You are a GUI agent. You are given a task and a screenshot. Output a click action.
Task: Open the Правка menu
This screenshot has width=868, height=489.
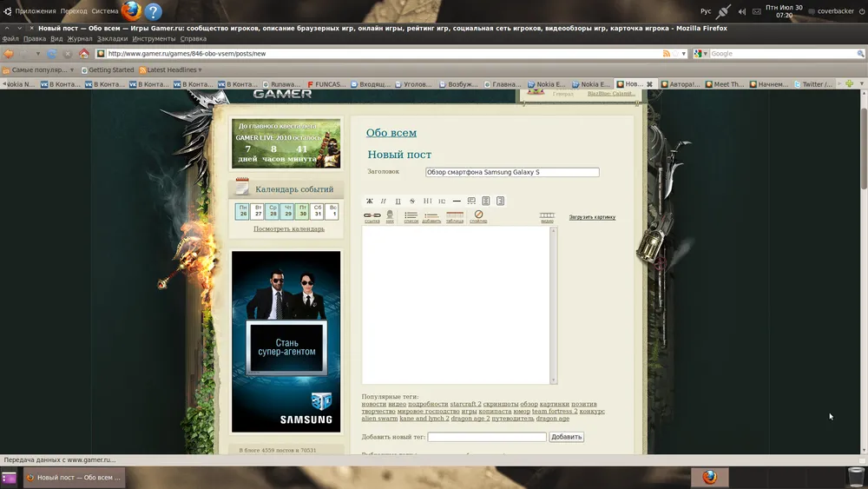pos(35,39)
